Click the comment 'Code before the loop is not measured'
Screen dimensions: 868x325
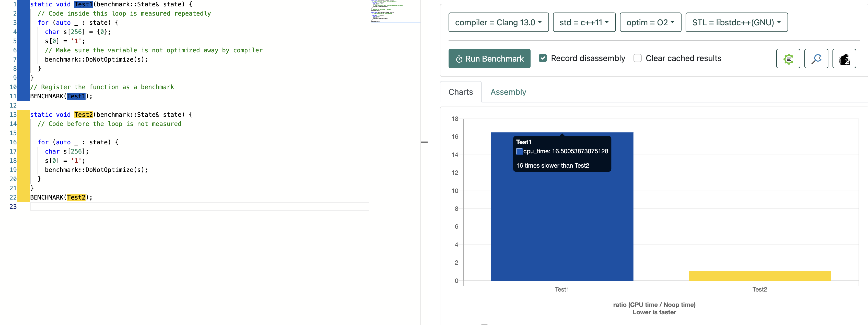[109, 124]
